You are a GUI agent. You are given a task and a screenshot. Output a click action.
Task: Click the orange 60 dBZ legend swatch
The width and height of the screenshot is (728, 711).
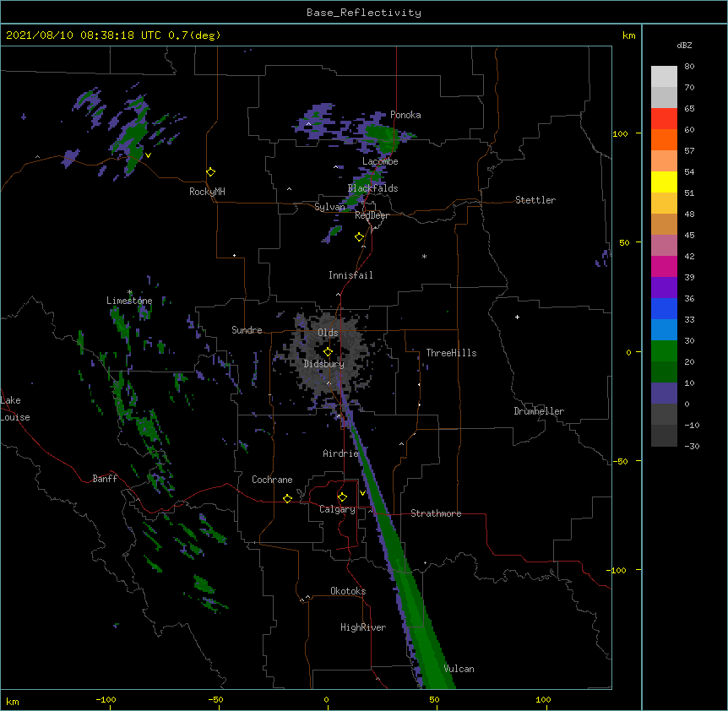coord(664,139)
